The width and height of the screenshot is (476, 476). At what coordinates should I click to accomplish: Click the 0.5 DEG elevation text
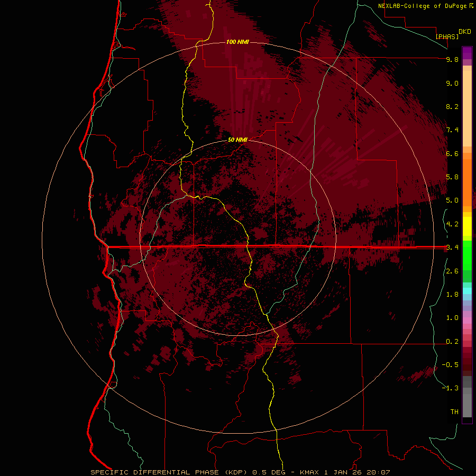(270, 472)
